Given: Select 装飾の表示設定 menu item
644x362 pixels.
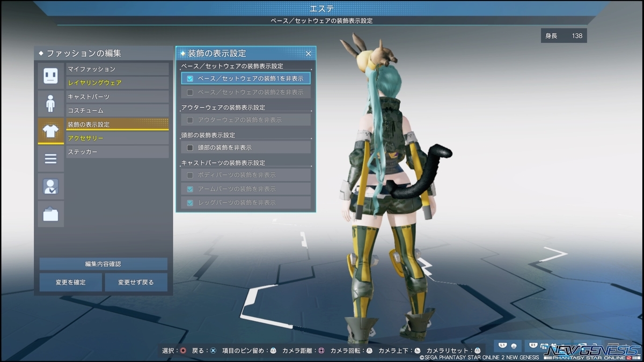Looking at the screenshot, I should click(x=117, y=124).
